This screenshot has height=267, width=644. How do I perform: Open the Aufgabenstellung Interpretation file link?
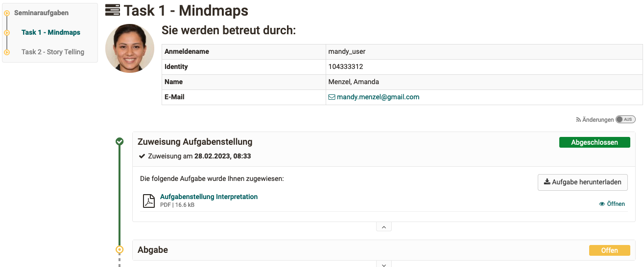(209, 197)
